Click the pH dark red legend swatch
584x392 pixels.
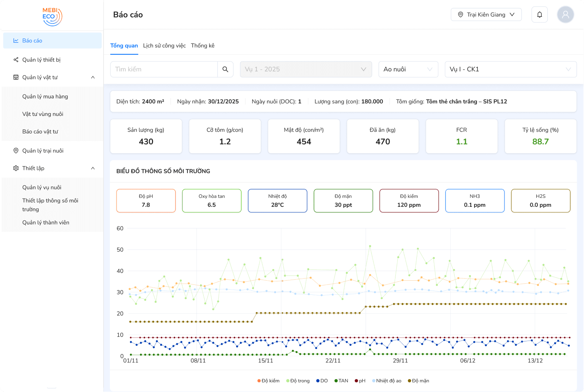pos(356,381)
